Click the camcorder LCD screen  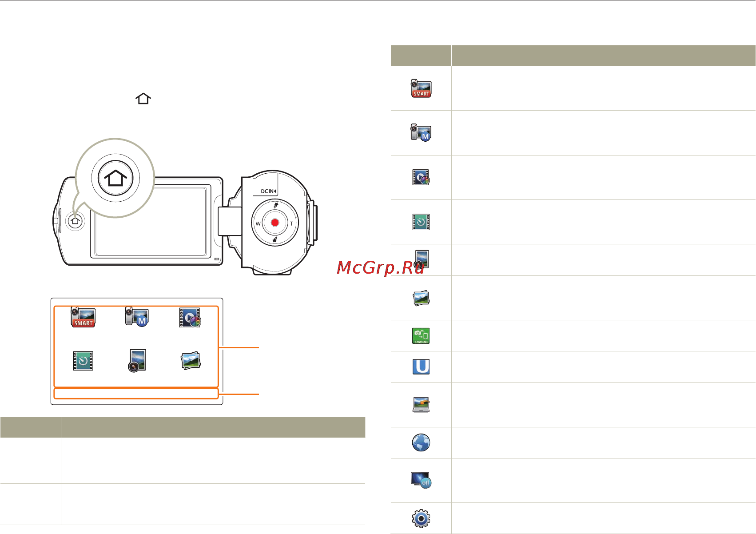[x=151, y=221]
